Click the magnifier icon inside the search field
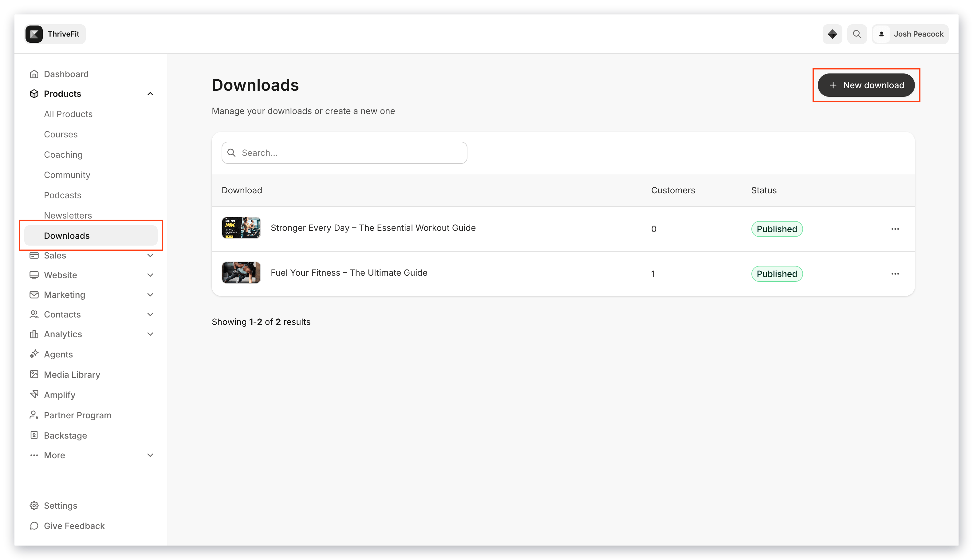973x560 pixels. 231,153
